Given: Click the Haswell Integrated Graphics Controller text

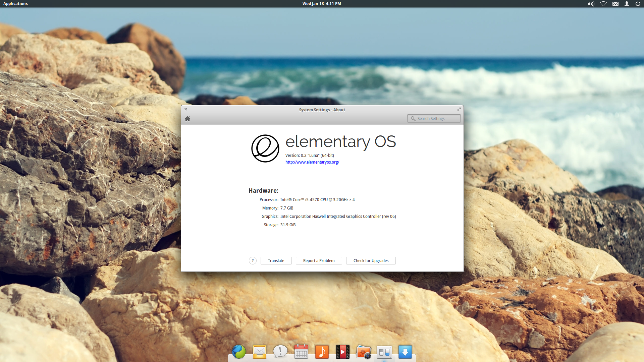Looking at the screenshot, I should click(338, 217).
